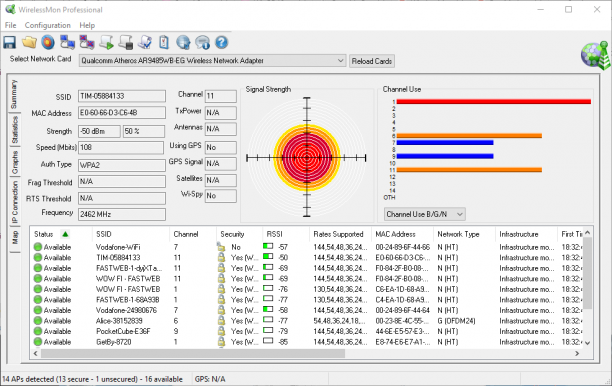Screen dimensions: 612x386
Task: Click the scroll with blue checkmark icon
Action: coord(145,42)
